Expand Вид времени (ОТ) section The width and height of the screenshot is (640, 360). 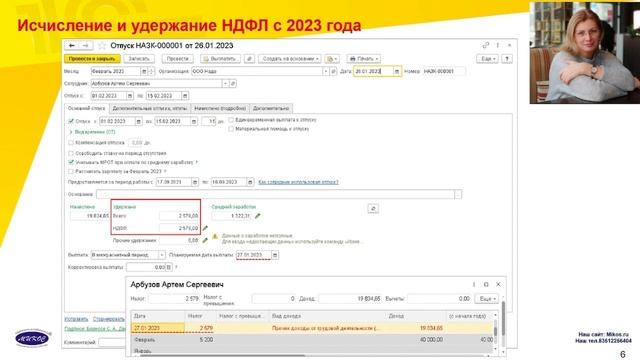(92, 132)
